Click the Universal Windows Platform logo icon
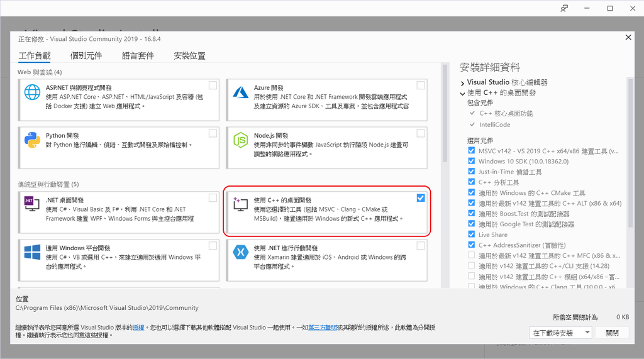644x359 pixels. click(x=32, y=251)
